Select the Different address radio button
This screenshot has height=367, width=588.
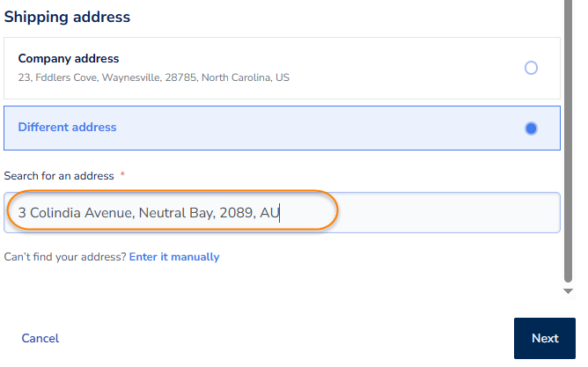tap(531, 128)
